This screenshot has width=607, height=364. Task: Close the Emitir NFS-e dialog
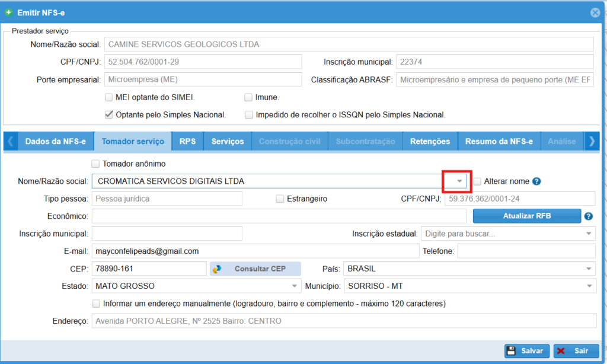point(595,12)
